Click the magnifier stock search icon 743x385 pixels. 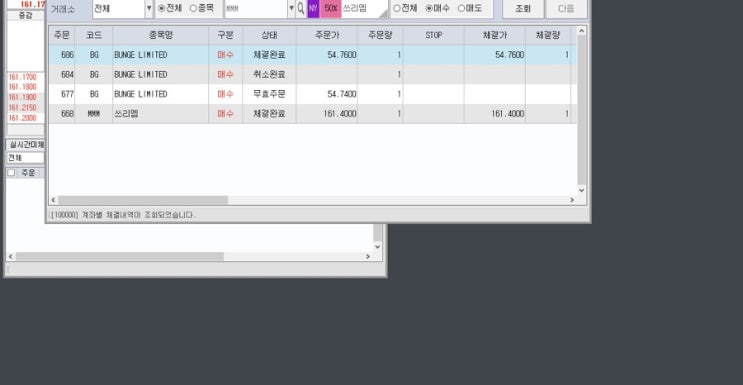pyautogui.click(x=301, y=9)
